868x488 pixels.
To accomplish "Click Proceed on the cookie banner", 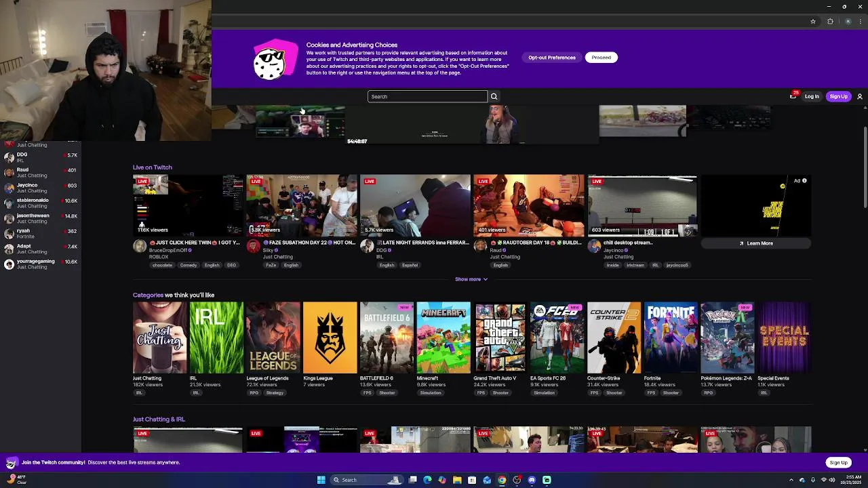I will [601, 58].
